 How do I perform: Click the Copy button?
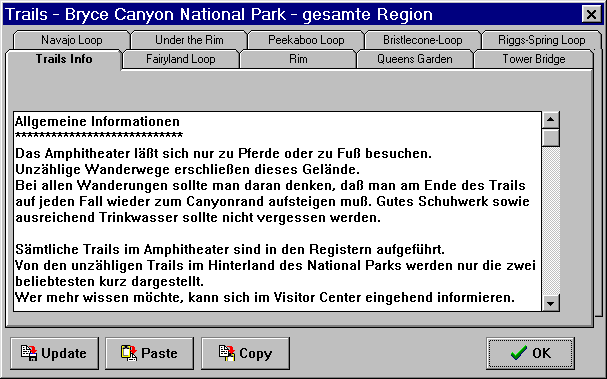tap(245, 353)
